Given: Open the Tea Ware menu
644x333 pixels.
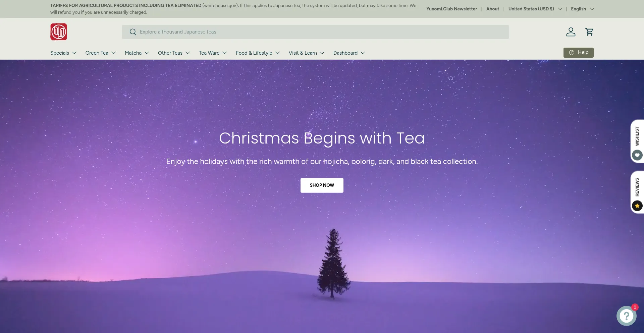Looking at the screenshot, I should [213, 53].
